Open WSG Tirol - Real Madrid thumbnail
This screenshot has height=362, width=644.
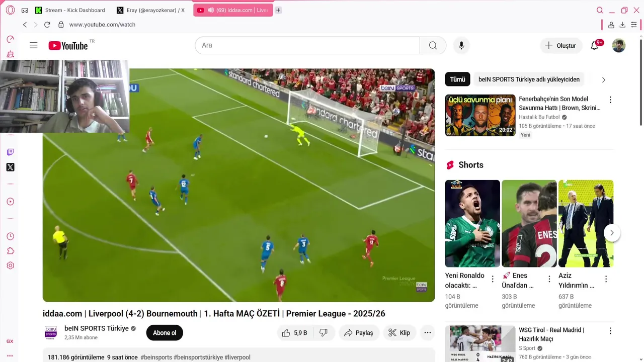pyautogui.click(x=480, y=344)
